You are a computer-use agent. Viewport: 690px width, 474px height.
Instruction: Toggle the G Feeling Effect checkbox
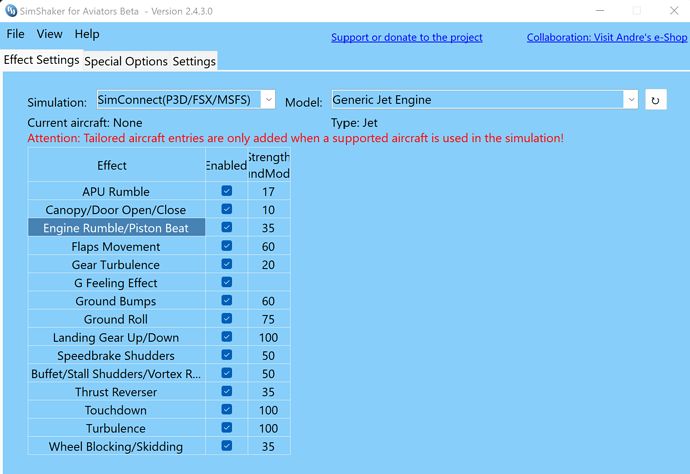[x=226, y=283]
